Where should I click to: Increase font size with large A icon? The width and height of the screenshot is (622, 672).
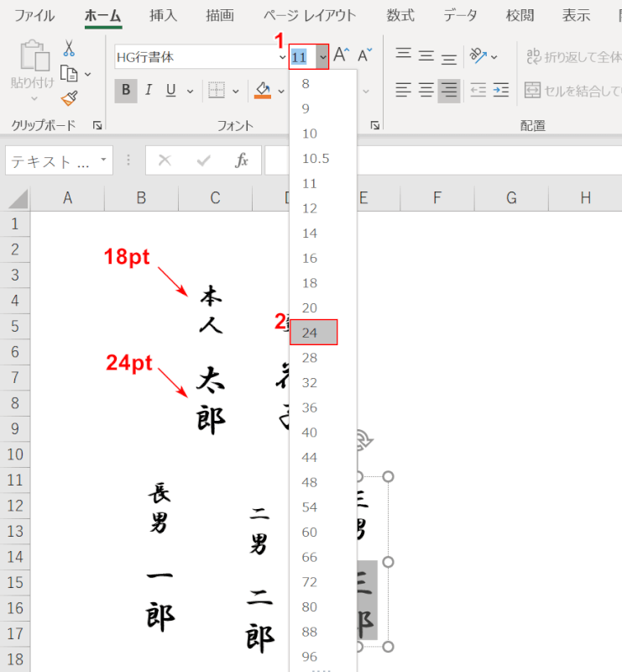[341, 55]
